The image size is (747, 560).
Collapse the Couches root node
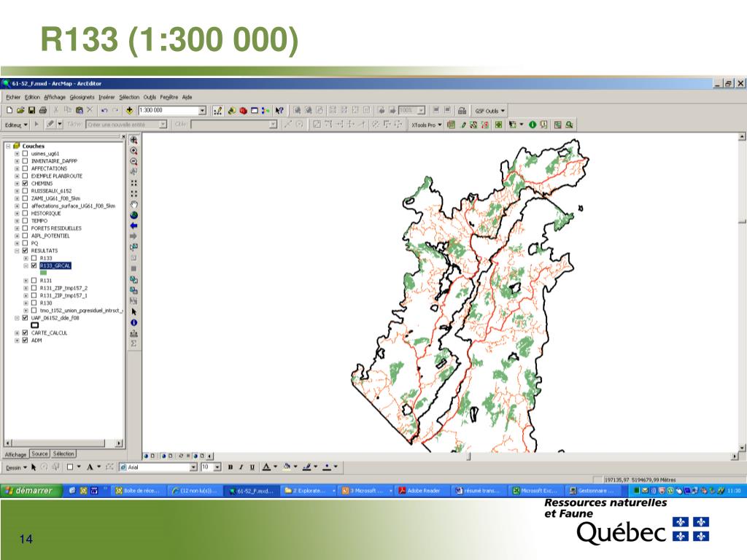pyautogui.click(x=8, y=146)
